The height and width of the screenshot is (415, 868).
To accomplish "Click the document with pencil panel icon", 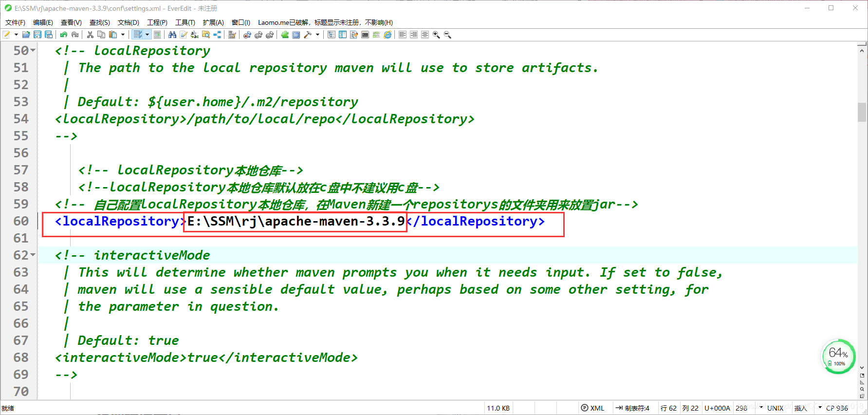I will pos(354,35).
